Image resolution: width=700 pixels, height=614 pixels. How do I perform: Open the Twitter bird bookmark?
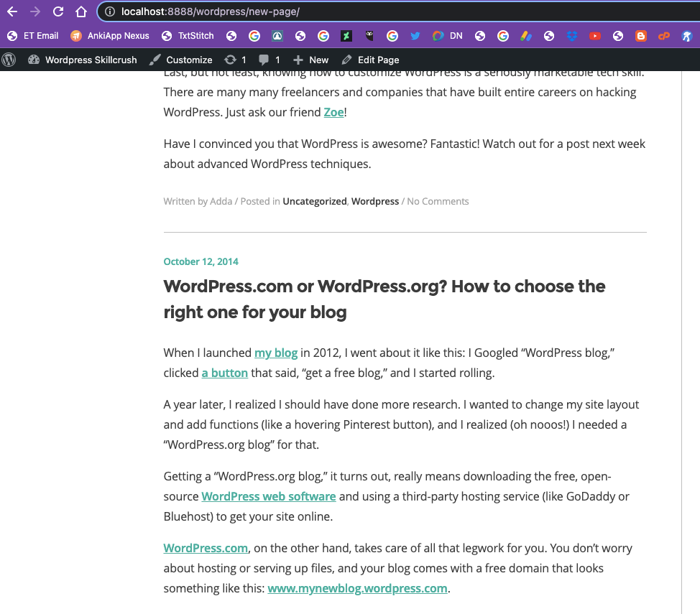click(x=415, y=36)
